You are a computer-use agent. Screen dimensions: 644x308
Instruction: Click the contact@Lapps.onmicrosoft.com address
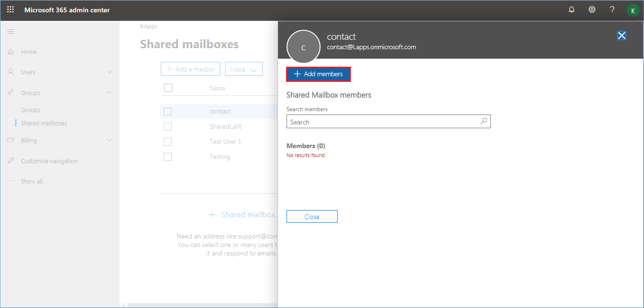tap(372, 47)
